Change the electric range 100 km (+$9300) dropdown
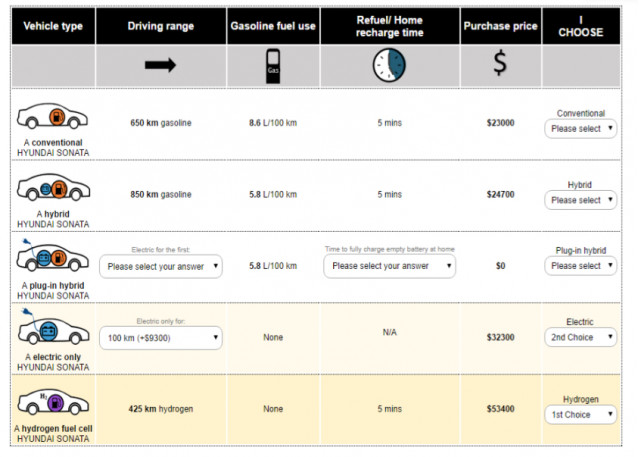 (x=161, y=338)
